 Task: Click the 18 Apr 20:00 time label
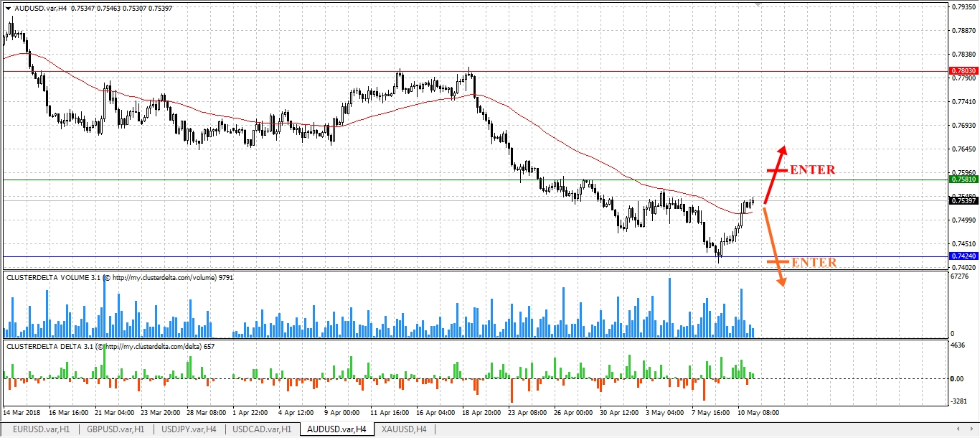click(x=483, y=413)
